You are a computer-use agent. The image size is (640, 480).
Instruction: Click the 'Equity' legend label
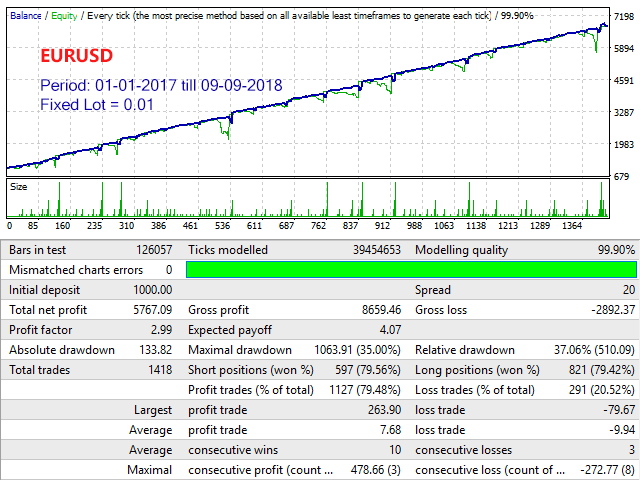click(64, 16)
